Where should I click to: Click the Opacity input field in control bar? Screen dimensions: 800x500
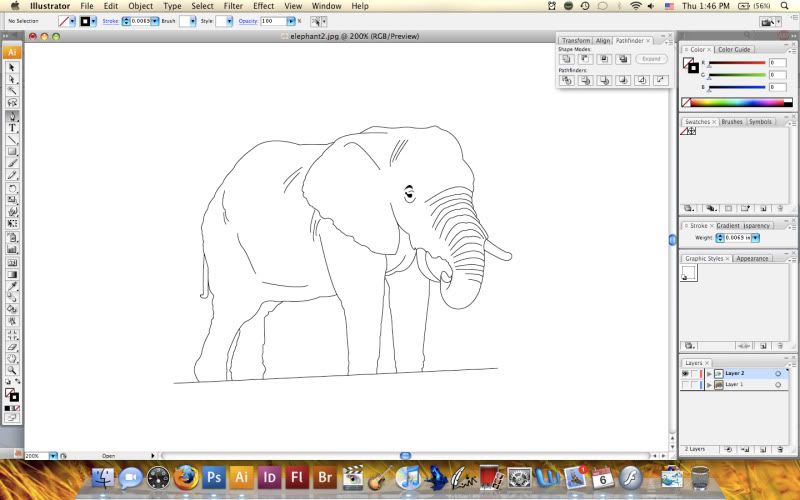[x=271, y=20]
